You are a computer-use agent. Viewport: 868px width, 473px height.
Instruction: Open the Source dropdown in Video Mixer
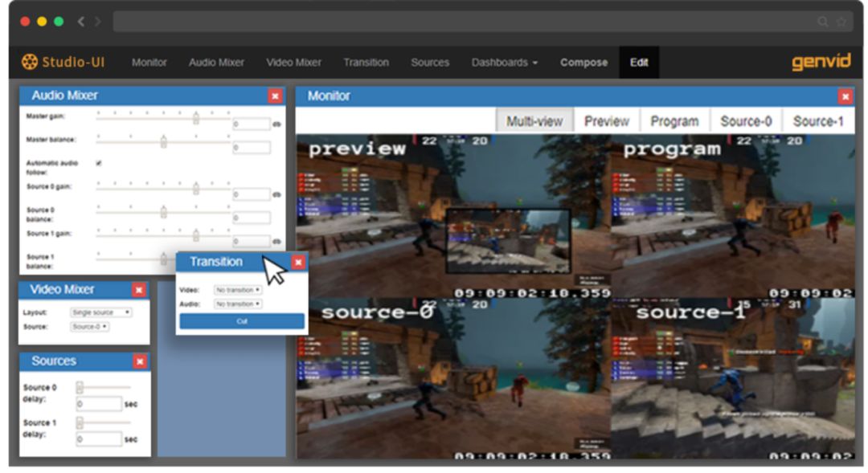pos(89,327)
